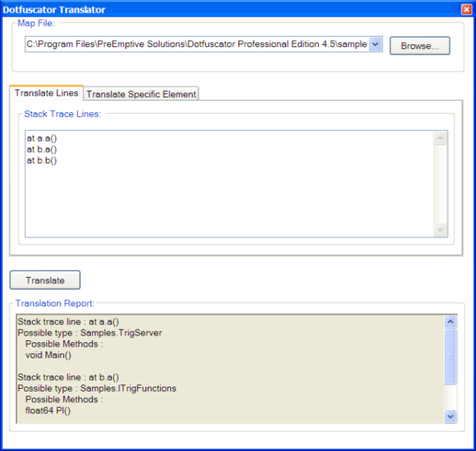Click the 'void Main()' report line
Image resolution: width=476 pixels, height=451 pixels.
click(49, 355)
